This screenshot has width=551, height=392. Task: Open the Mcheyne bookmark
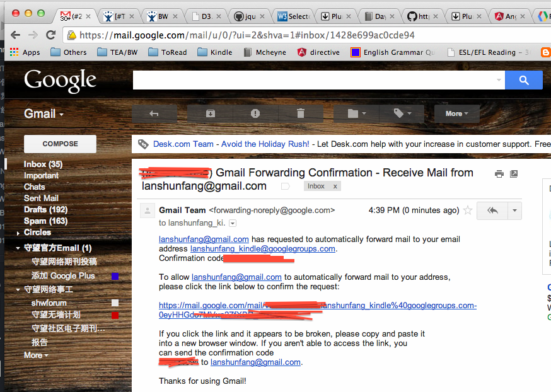tap(265, 52)
